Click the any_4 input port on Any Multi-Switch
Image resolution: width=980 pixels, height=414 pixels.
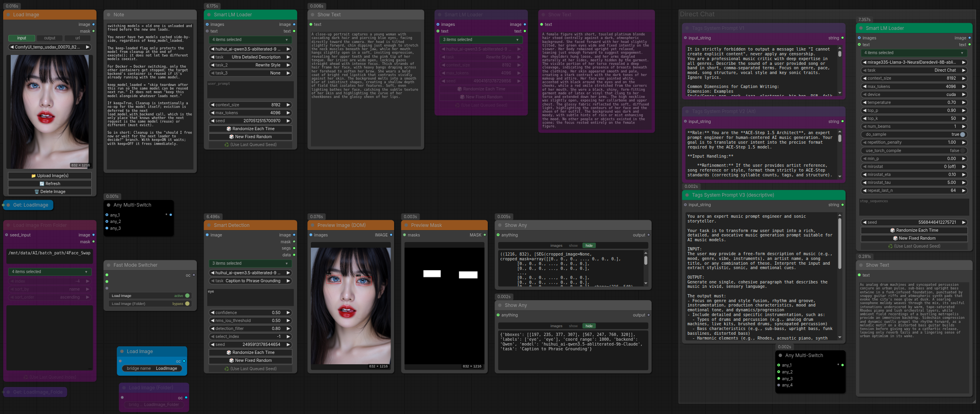[x=779, y=385]
